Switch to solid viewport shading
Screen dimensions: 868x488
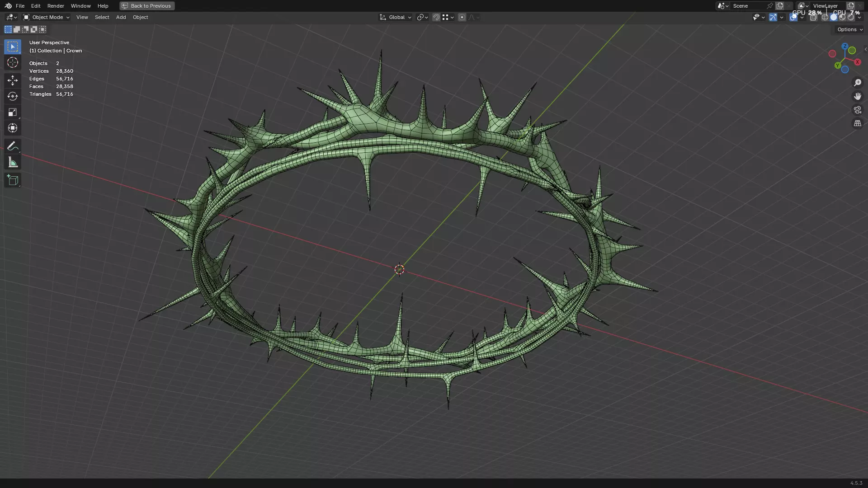[834, 17]
